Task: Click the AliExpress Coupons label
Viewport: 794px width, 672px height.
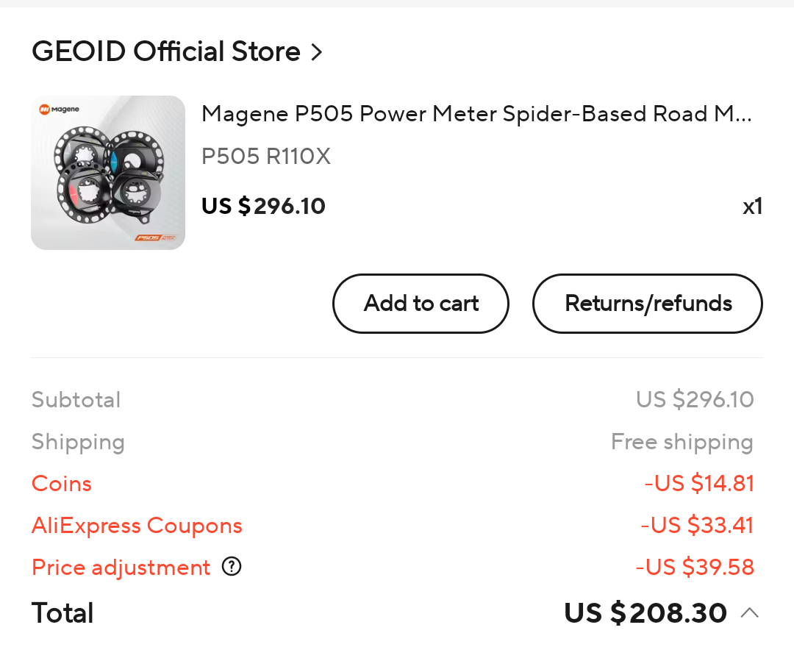Action: click(x=137, y=526)
